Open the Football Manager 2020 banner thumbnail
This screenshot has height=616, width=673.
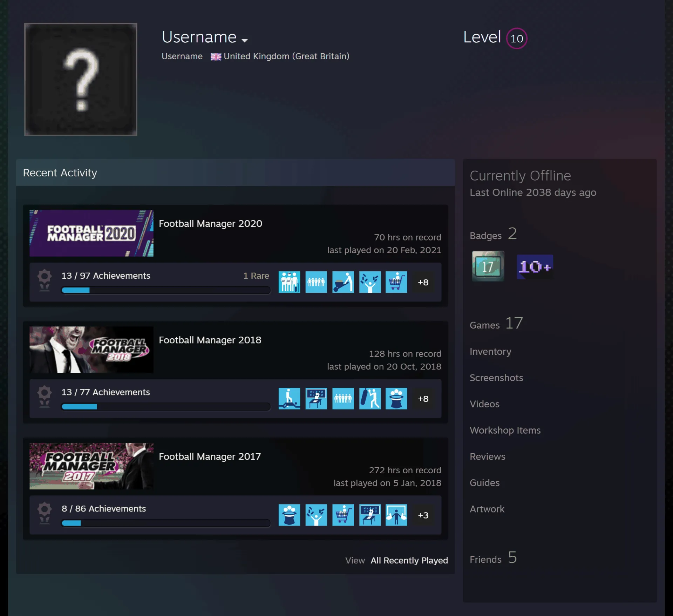pos(91,233)
